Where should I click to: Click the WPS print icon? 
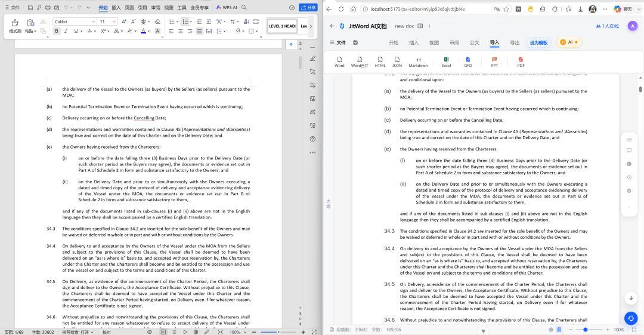[48, 7]
